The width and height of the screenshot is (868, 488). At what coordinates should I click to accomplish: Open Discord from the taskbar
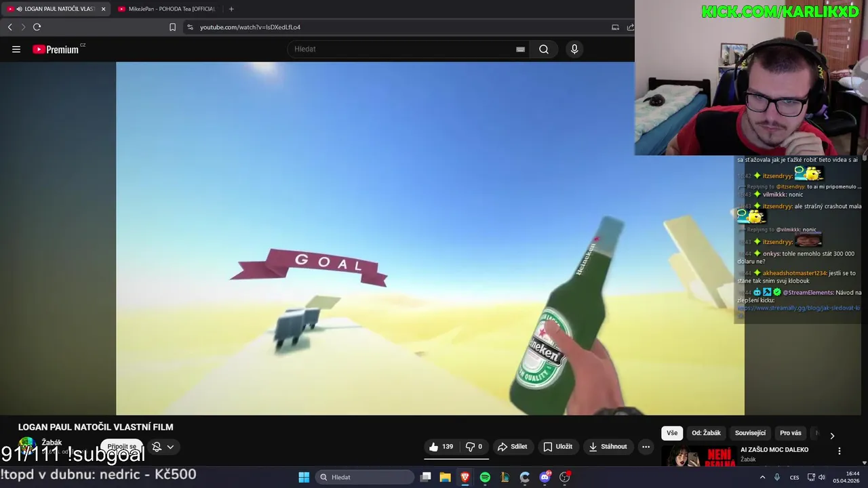[x=545, y=477]
